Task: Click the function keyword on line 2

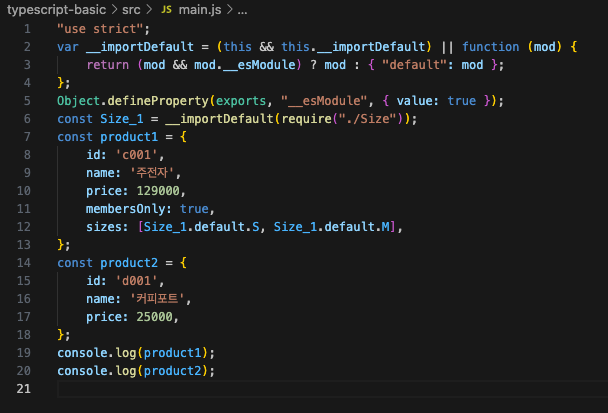Action: click(x=490, y=47)
